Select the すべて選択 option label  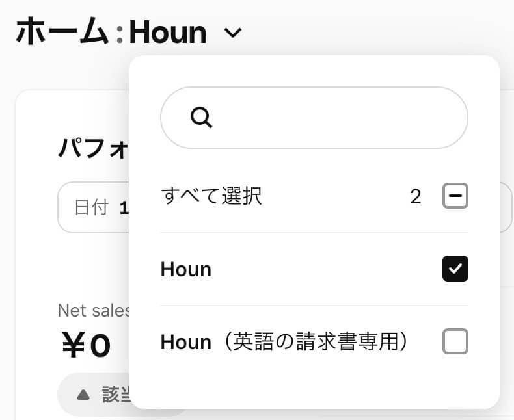[211, 196]
